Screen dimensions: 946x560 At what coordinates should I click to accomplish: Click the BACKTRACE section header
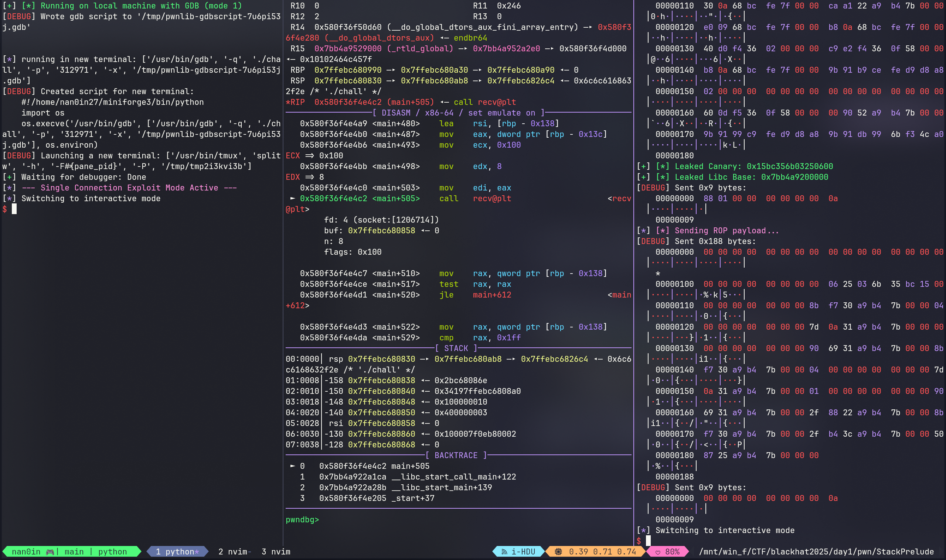(x=456, y=456)
